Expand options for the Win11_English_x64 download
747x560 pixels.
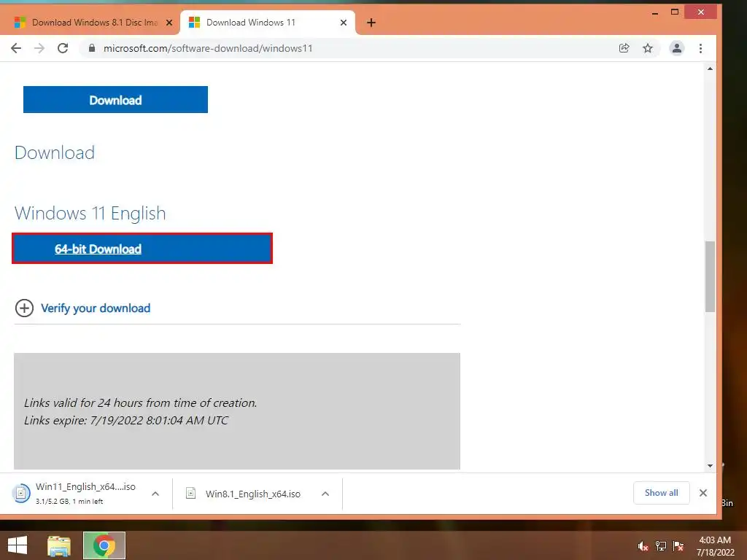click(x=155, y=494)
